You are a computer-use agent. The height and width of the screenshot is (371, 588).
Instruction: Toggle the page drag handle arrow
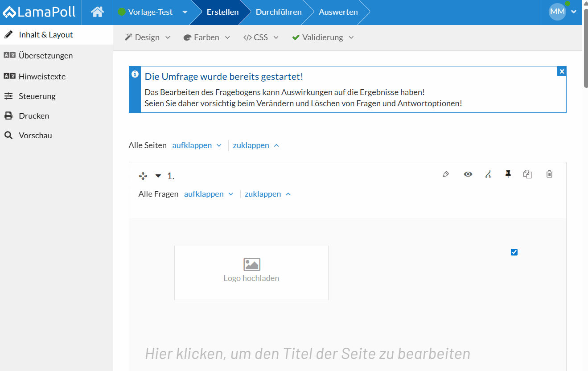click(x=157, y=176)
